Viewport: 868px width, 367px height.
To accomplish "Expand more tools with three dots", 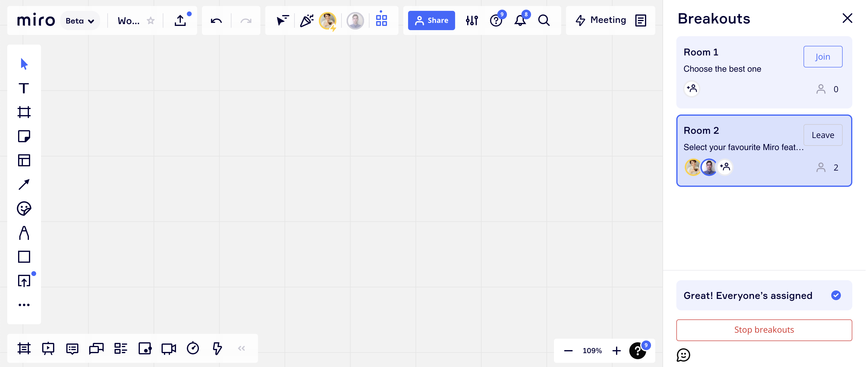I will click(x=24, y=305).
